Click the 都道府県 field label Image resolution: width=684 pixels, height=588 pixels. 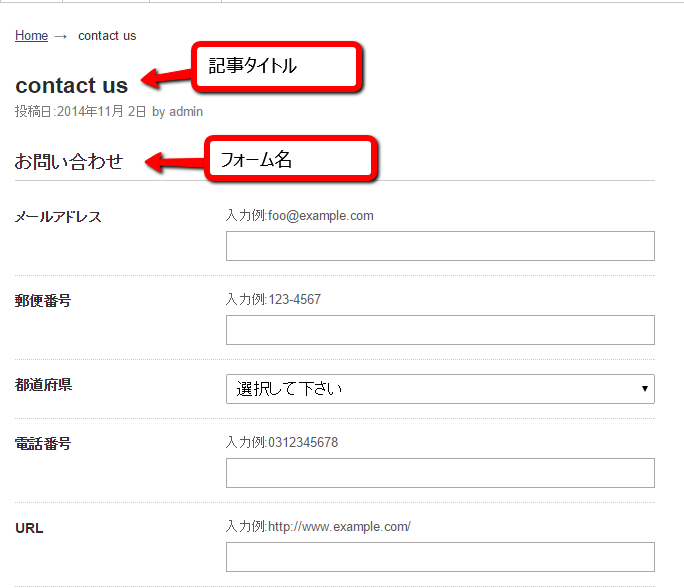coord(43,385)
